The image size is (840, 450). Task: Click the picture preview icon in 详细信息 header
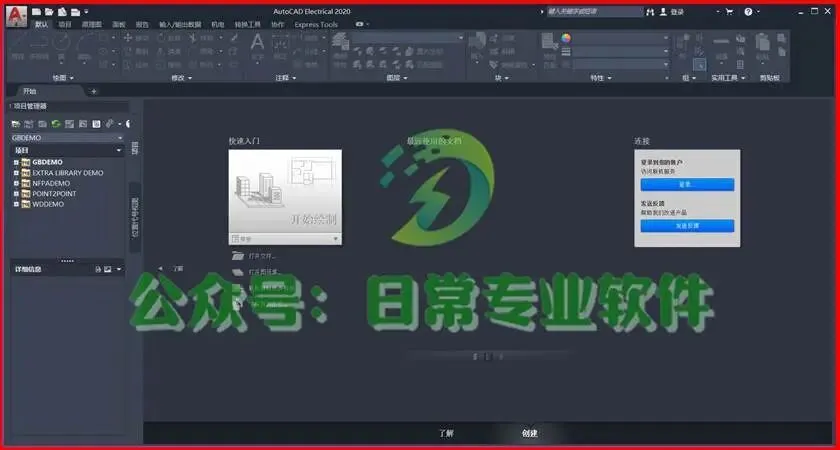[108, 269]
